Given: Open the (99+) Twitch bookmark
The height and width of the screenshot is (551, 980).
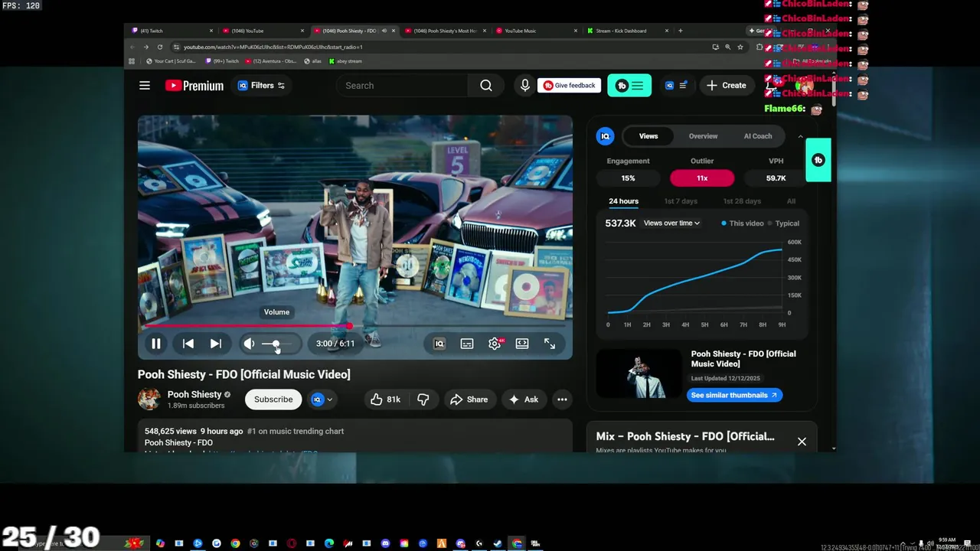Looking at the screenshot, I should 223,61.
